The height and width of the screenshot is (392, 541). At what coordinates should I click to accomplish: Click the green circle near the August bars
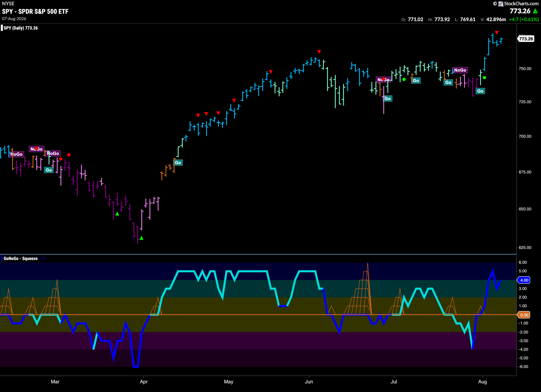coord(484,78)
